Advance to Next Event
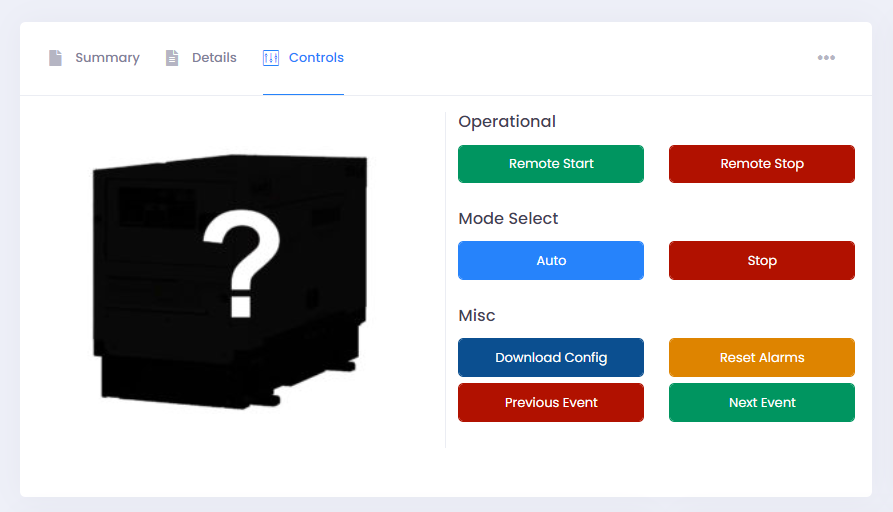The image size is (893, 512). click(x=762, y=403)
